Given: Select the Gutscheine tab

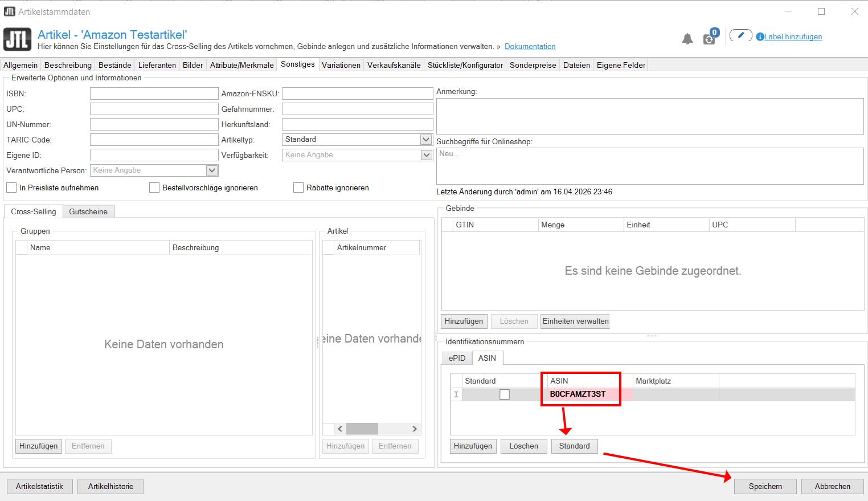Looking at the screenshot, I should [x=88, y=211].
